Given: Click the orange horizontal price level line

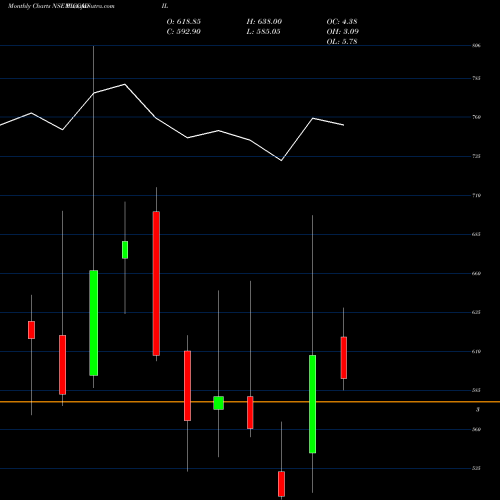Looking at the screenshot, I should (250, 402).
